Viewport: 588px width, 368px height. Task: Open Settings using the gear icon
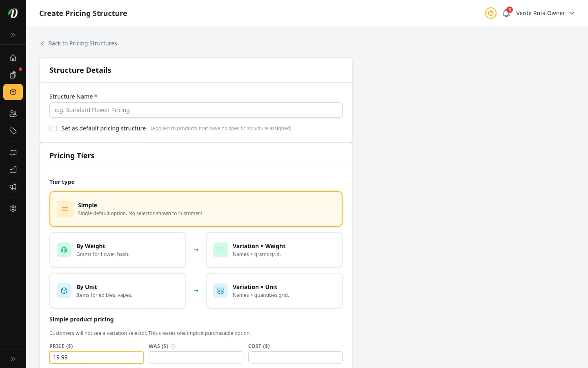click(x=13, y=209)
